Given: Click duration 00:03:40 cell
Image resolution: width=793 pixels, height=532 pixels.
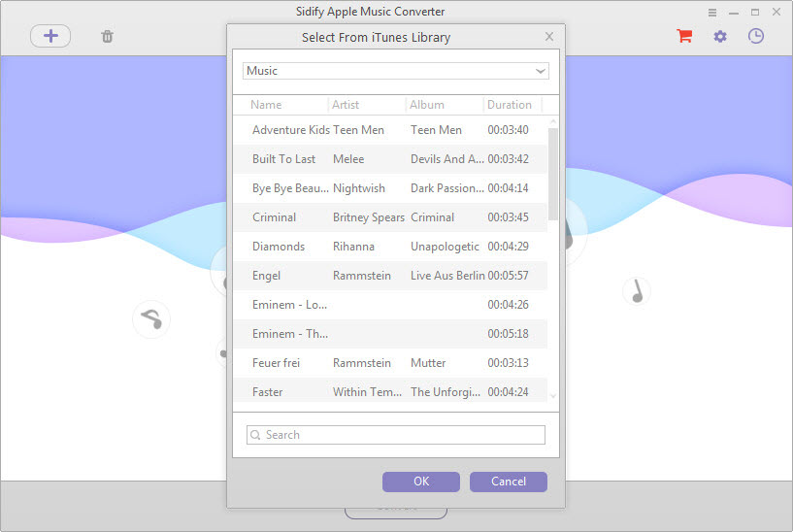Looking at the screenshot, I should [509, 130].
